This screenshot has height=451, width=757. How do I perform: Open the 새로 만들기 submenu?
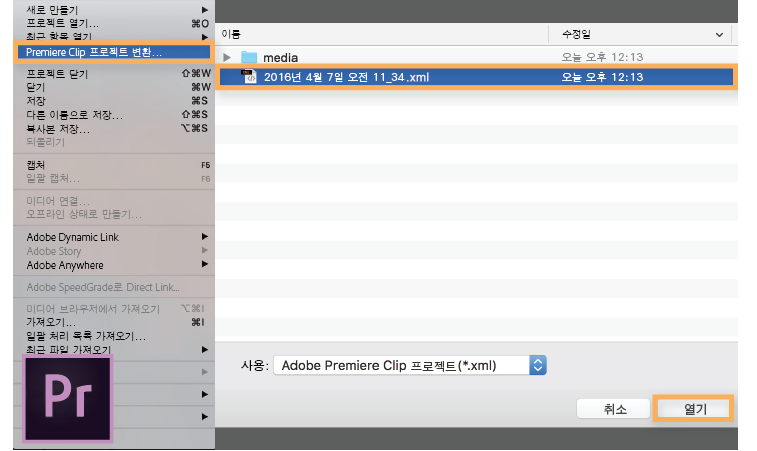coord(114,10)
